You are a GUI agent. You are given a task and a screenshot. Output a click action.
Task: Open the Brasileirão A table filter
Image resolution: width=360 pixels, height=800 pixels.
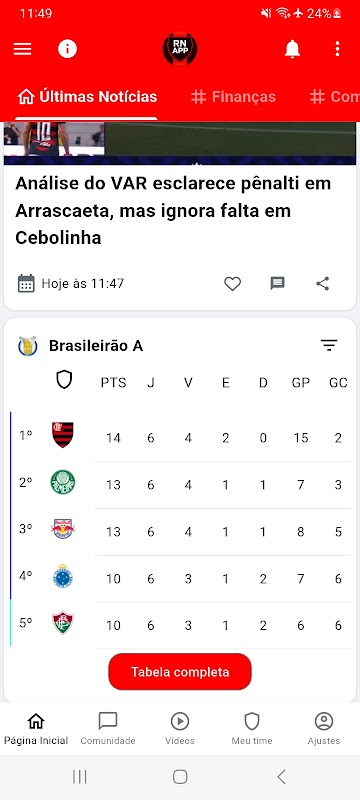[x=329, y=345]
